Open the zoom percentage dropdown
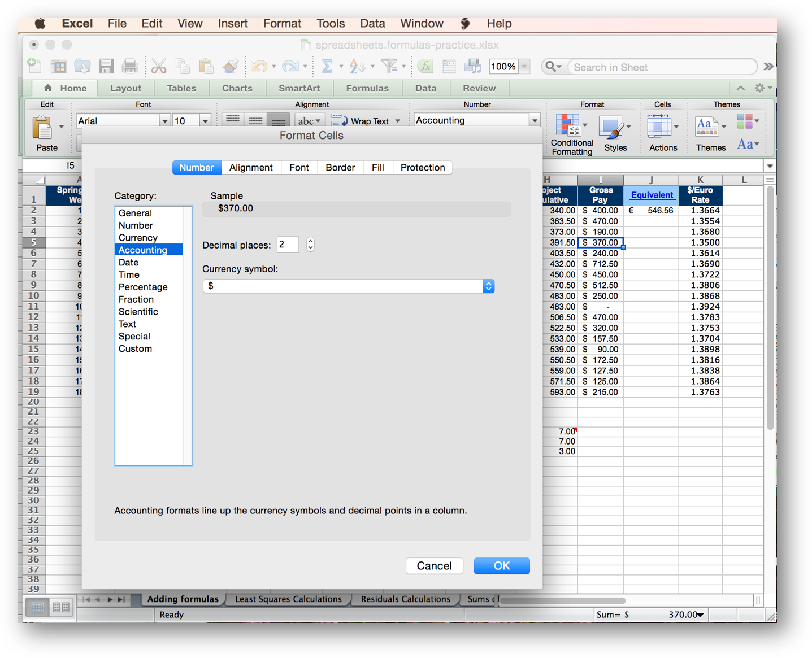 [524, 67]
